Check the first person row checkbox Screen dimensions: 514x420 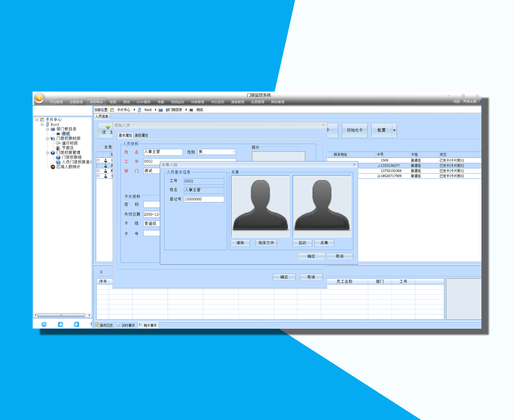click(98, 160)
